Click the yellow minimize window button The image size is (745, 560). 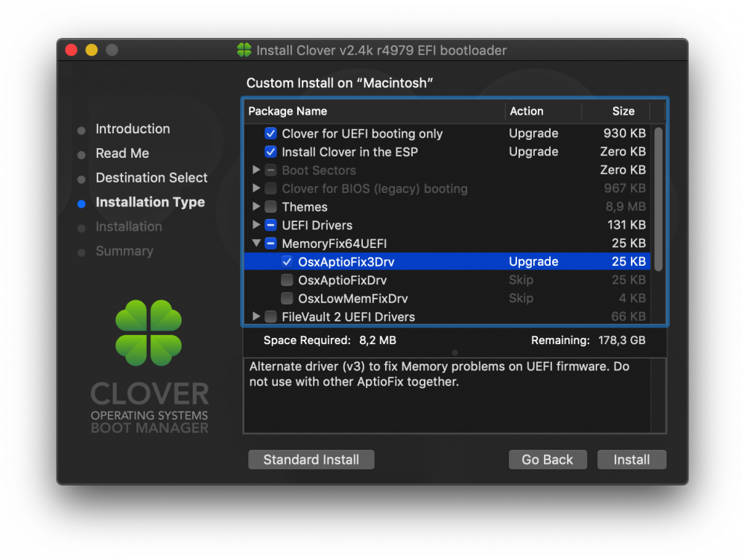click(x=92, y=50)
